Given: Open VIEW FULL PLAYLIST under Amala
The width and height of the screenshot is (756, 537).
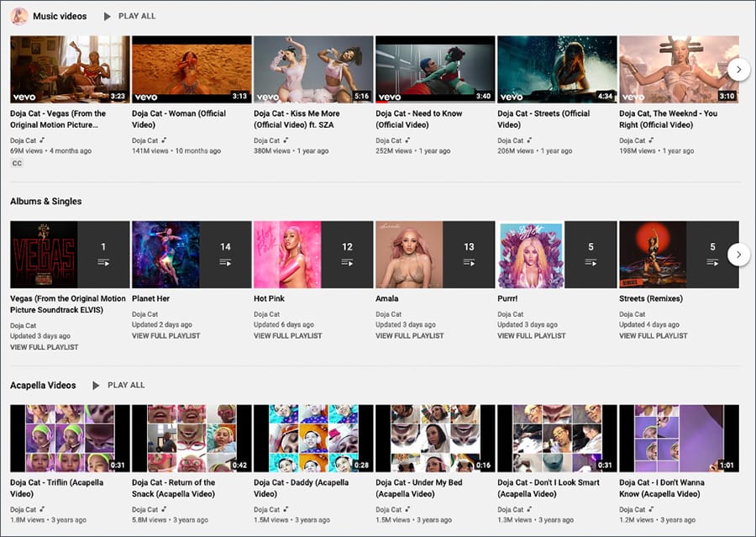Looking at the screenshot, I should pyautogui.click(x=410, y=335).
